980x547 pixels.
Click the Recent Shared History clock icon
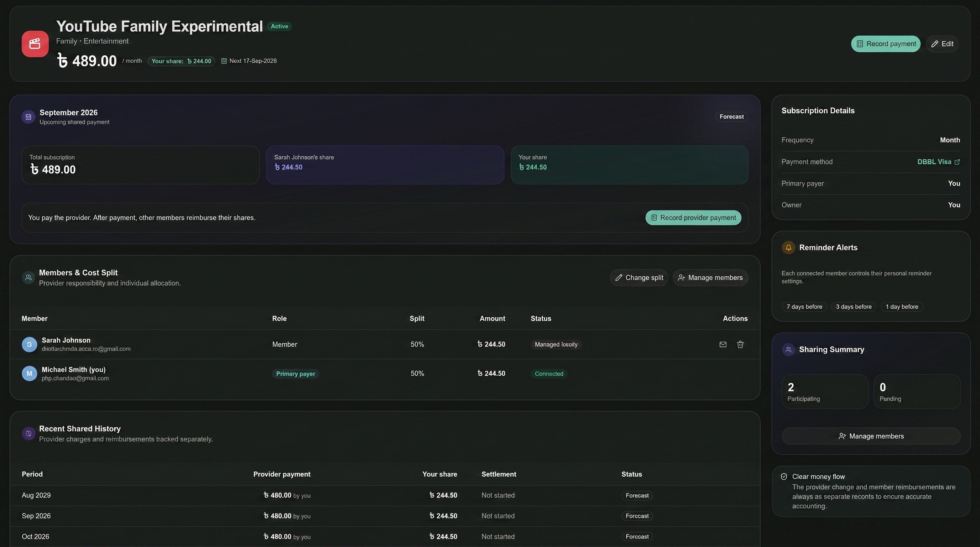coord(28,433)
